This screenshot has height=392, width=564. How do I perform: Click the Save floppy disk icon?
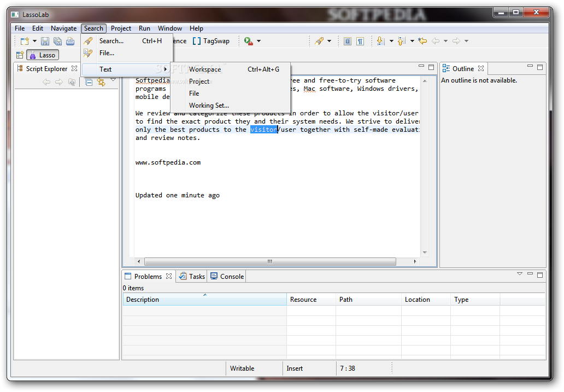[x=45, y=42]
